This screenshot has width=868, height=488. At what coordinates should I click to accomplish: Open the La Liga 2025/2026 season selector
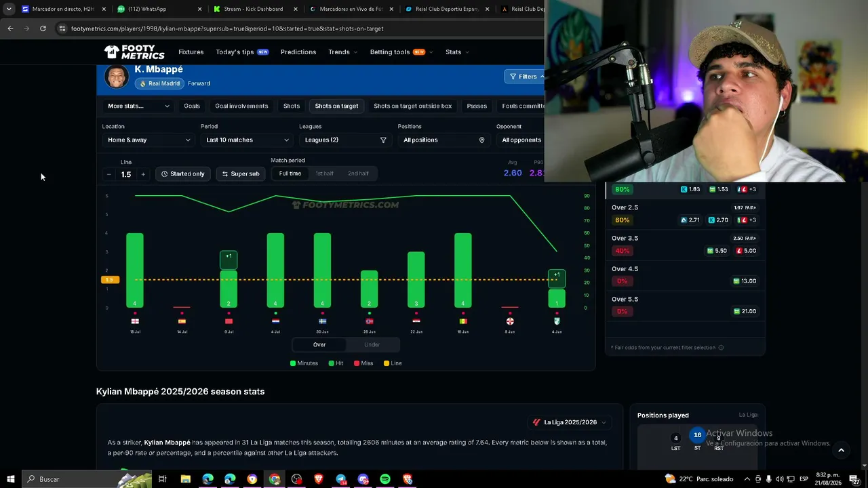click(x=569, y=422)
